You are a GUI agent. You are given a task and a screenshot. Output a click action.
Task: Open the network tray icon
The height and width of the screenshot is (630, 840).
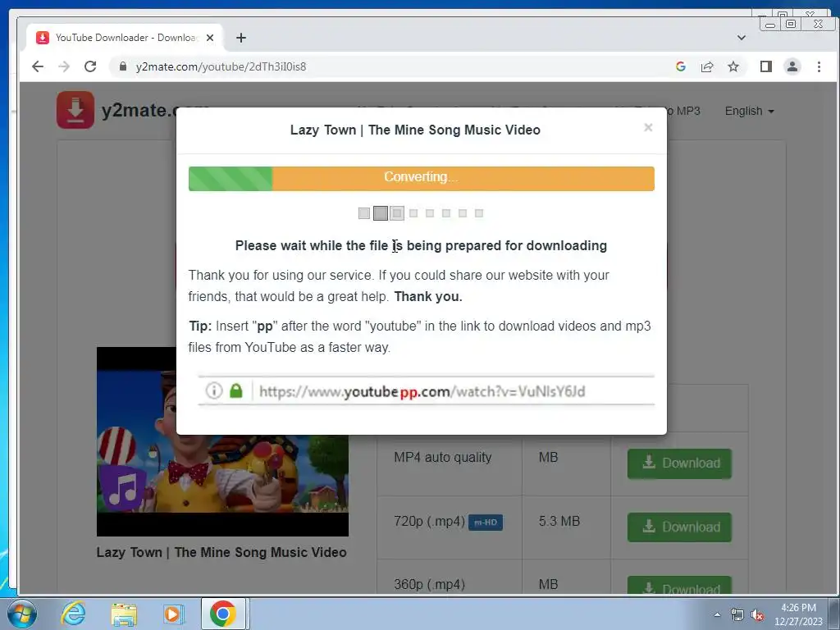coord(737,615)
